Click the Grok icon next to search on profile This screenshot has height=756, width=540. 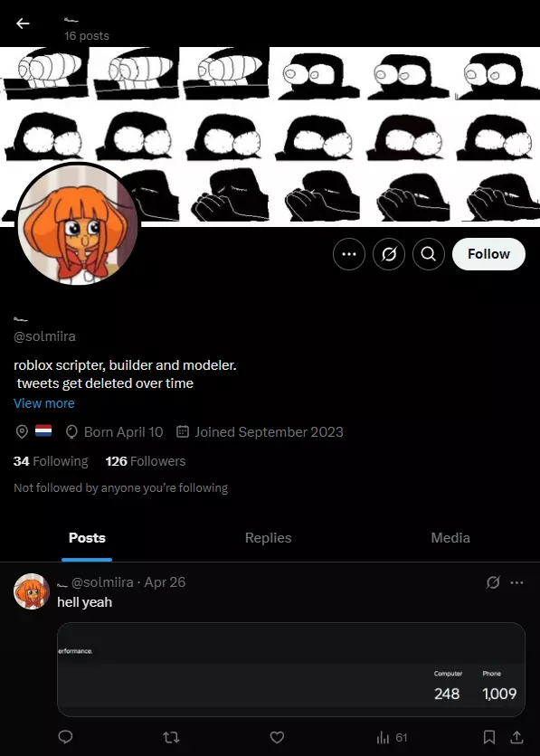click(x=389, y=253)
